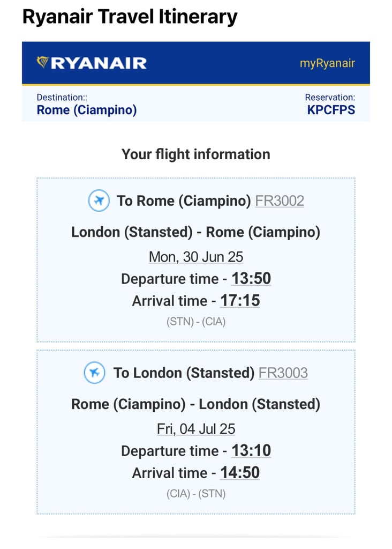This screenshot has height=549, width=392.
Task: Select reservation code KPCFPS
Action: [x=331, y=110]
